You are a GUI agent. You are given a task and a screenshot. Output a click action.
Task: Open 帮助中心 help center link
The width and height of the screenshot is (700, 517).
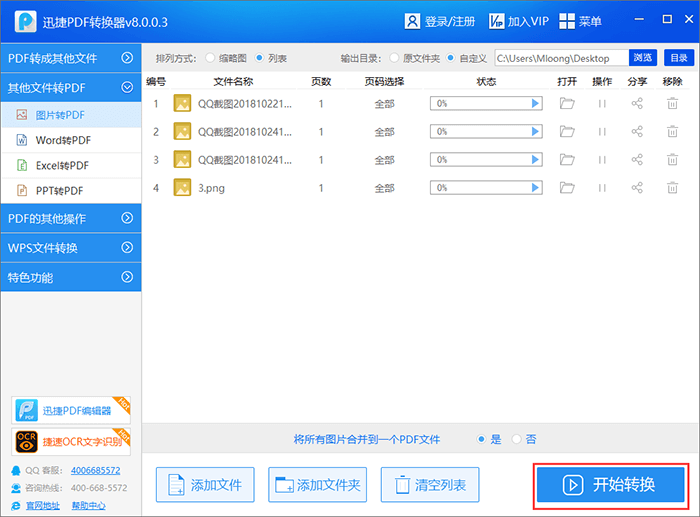pyautogui.click(x=88, y=506)
